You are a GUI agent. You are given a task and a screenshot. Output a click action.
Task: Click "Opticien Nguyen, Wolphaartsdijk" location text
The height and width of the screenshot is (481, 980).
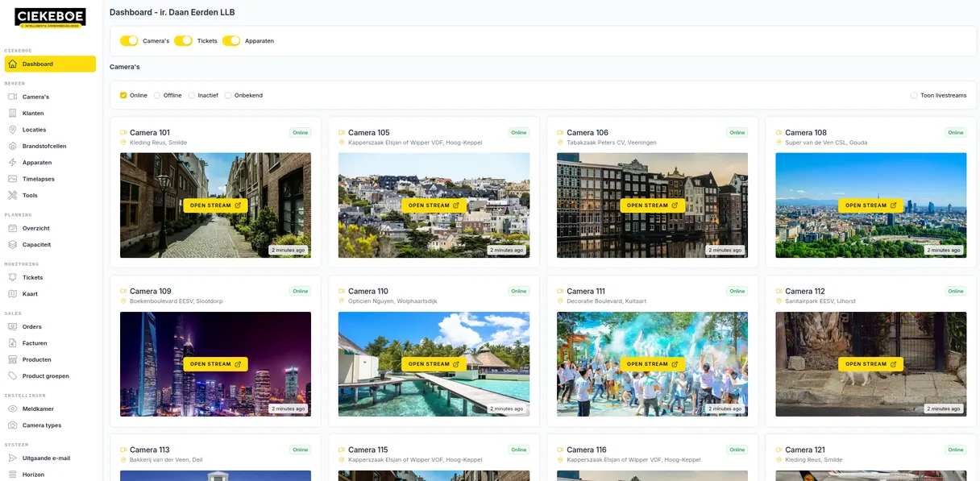(392, 301)
